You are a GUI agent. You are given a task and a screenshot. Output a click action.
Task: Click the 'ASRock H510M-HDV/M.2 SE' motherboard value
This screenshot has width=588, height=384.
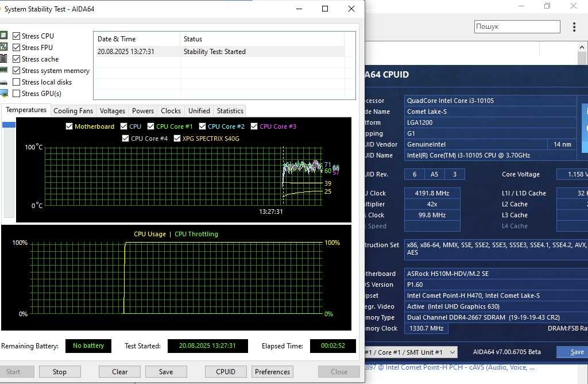tap(496, 274)
